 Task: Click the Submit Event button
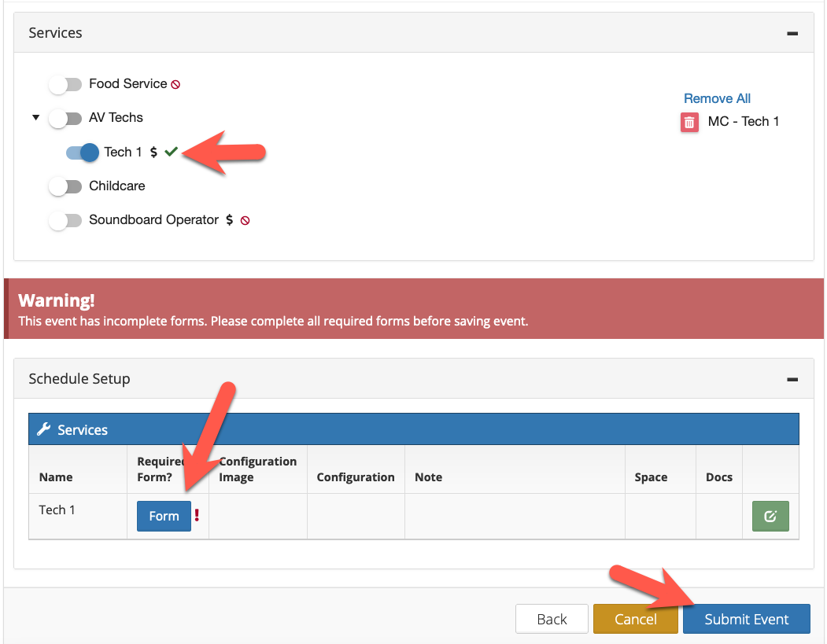point(746,619)
